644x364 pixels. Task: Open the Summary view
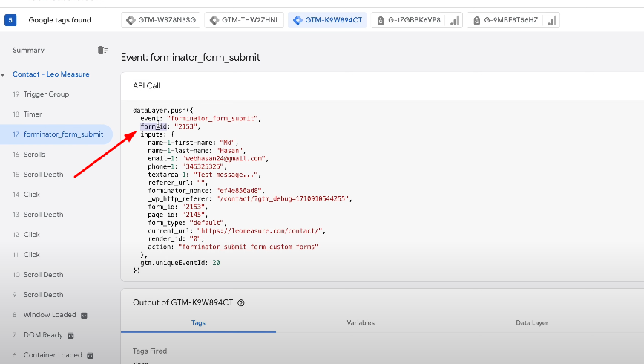(28, 51)
